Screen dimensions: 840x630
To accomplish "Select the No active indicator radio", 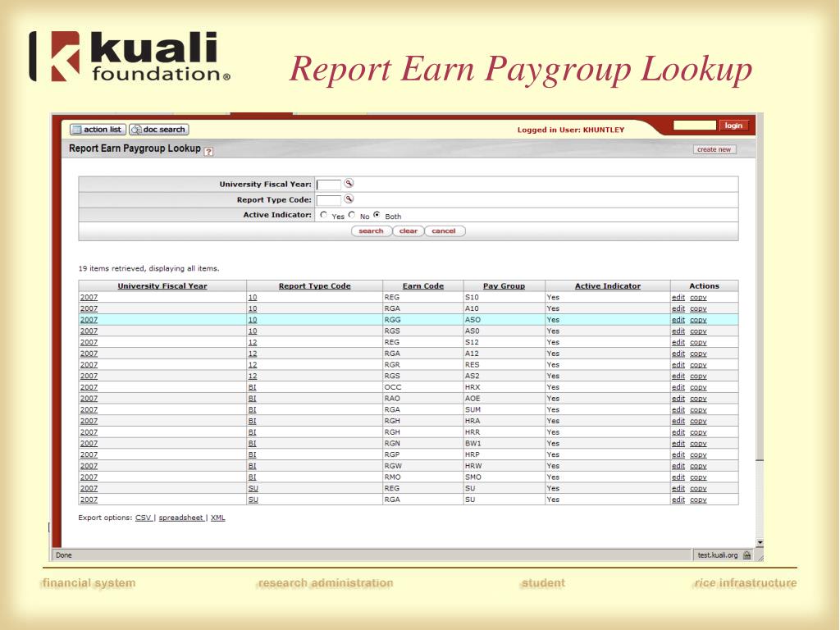I will pyautogui.click(x=351, y=215).
